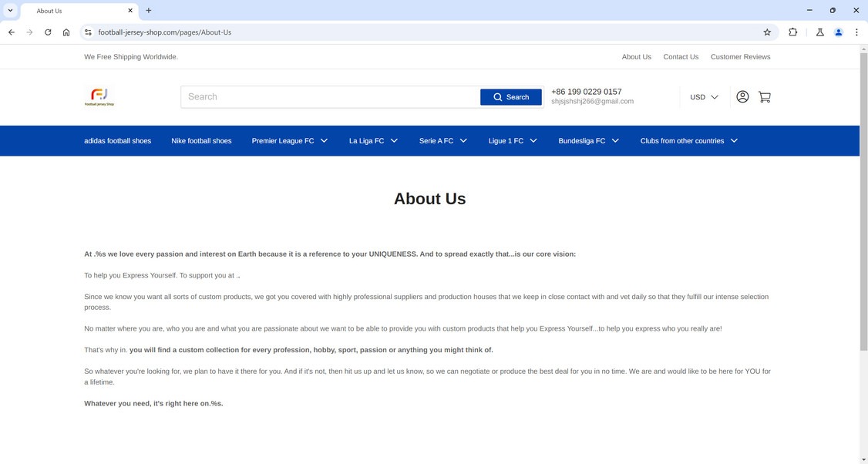Bookmark this page with the star icon
Screen dimensions: 868x464
click(767, 32)
